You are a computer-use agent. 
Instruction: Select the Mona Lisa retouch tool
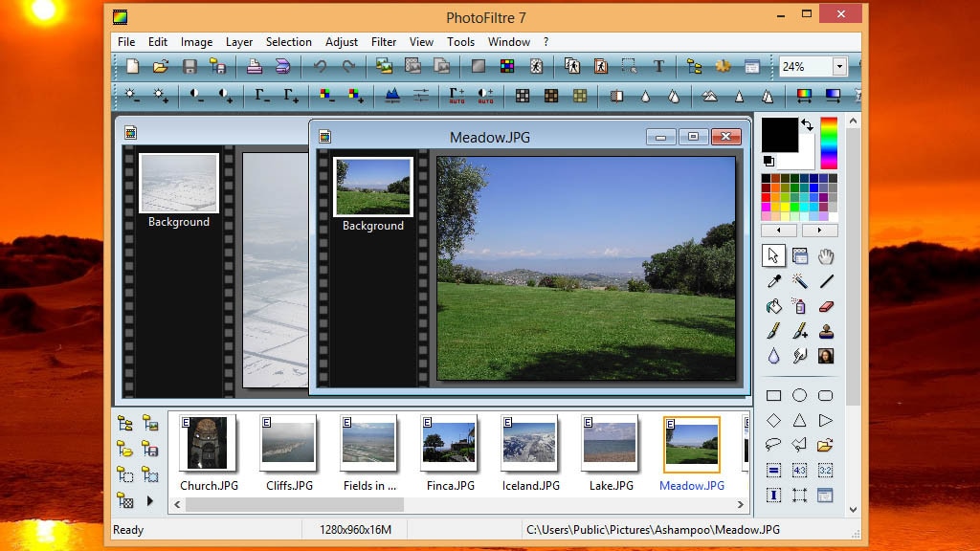click(x=826, y=356)
